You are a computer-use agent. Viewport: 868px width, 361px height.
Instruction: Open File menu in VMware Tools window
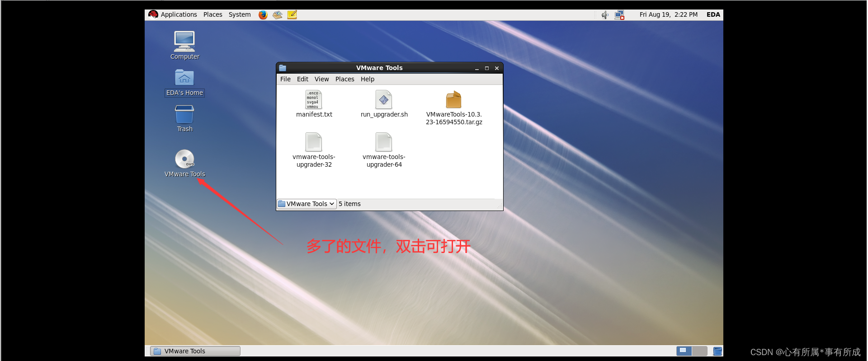(285, 79)
